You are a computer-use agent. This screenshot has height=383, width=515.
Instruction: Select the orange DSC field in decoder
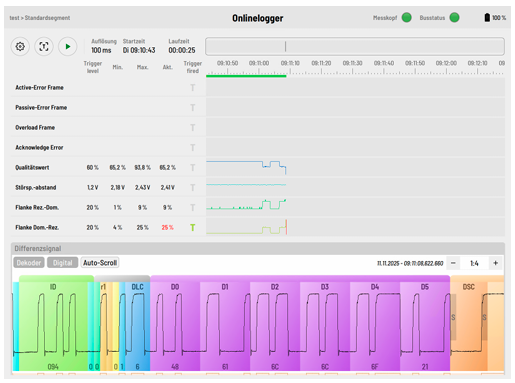click(469, 326)
